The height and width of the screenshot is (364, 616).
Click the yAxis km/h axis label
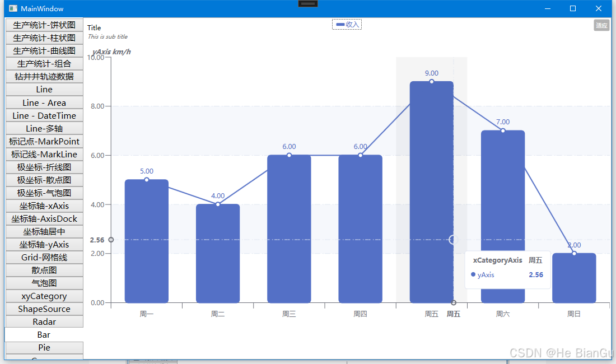click(111, 52)
